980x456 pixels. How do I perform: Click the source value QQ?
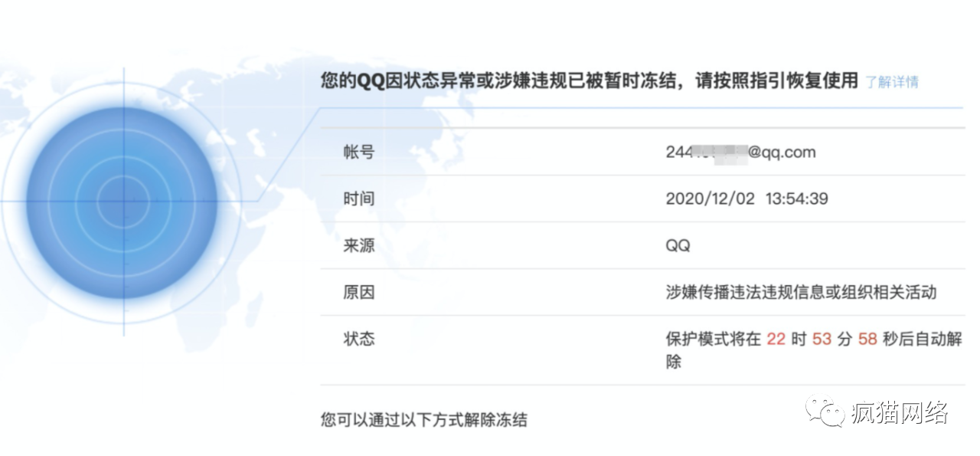678,245
